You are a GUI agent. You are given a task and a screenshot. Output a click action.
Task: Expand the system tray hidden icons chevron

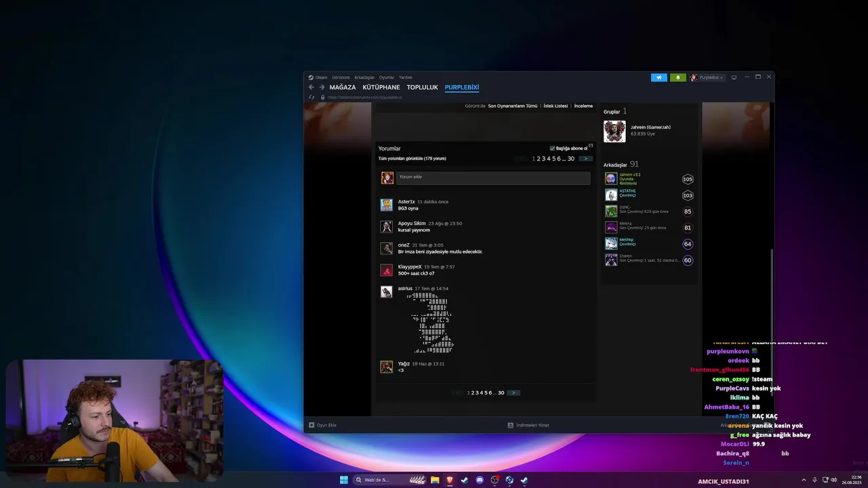[x=804, y=480]
